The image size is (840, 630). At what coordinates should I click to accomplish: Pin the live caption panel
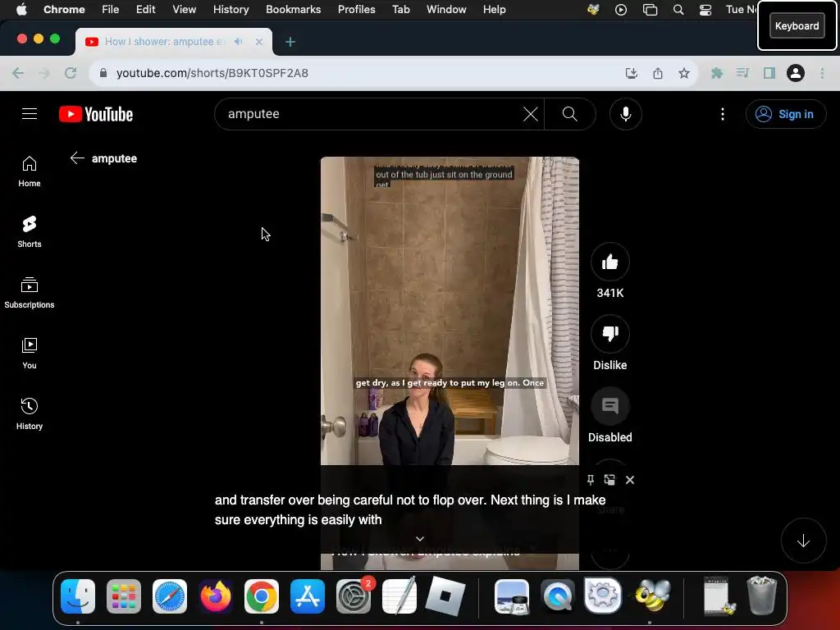tap(590, 479)
